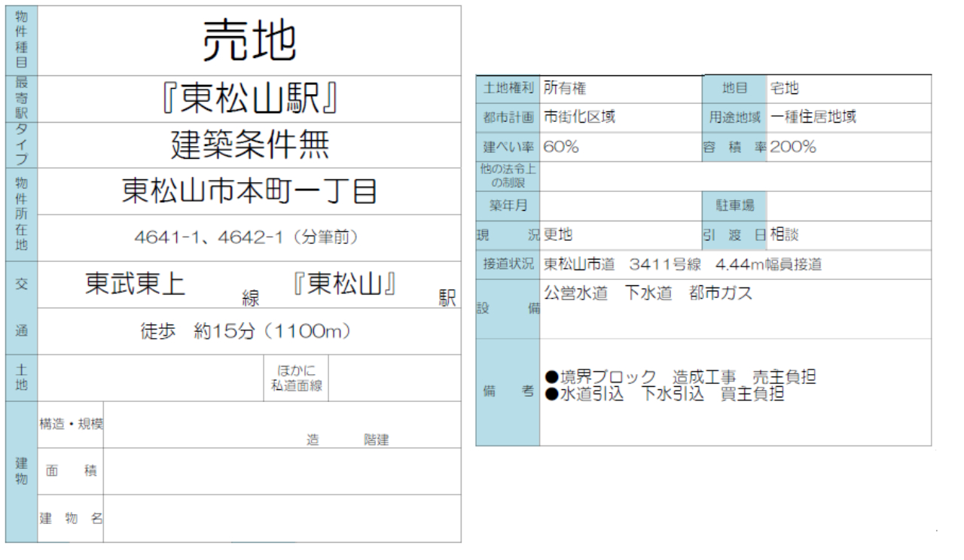Select the 相談 delivery value
The height and width of the screenshot is (560, 964).
coord(785,235)
